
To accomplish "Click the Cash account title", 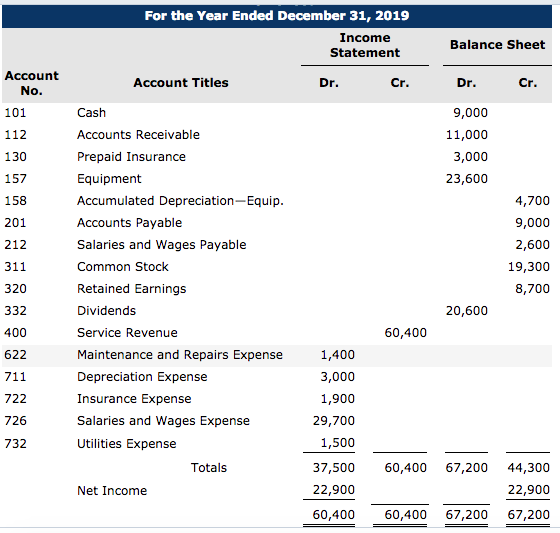I will click(91, 113).
